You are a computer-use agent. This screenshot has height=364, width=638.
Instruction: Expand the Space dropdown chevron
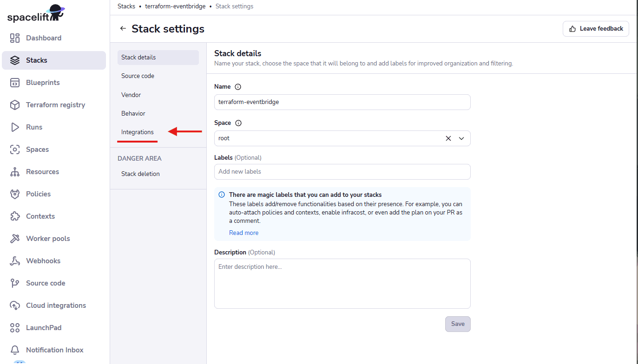461,138
